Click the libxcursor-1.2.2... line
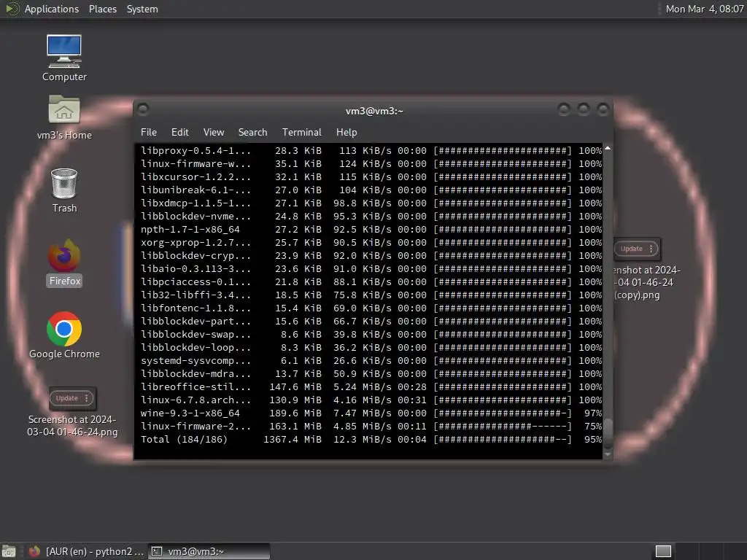Image resolution: width=747 pixels, height=560 pixels. point(371,176)
